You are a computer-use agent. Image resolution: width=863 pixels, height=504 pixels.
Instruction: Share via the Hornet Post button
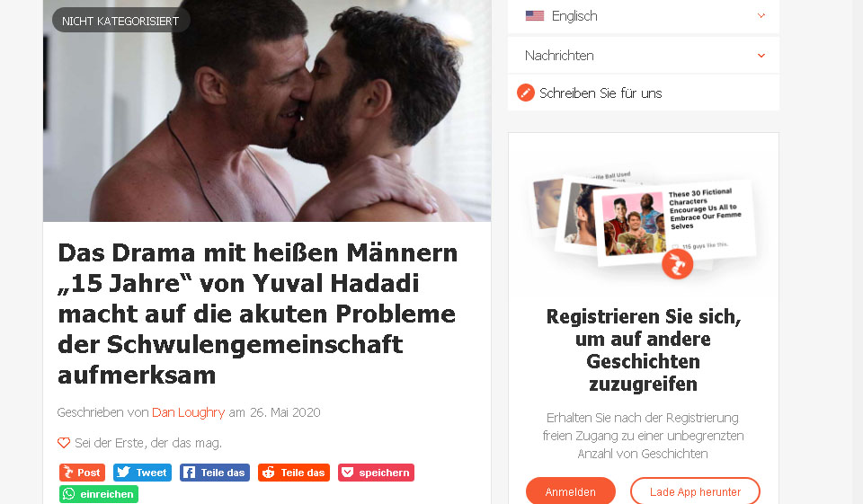point(82,473)
